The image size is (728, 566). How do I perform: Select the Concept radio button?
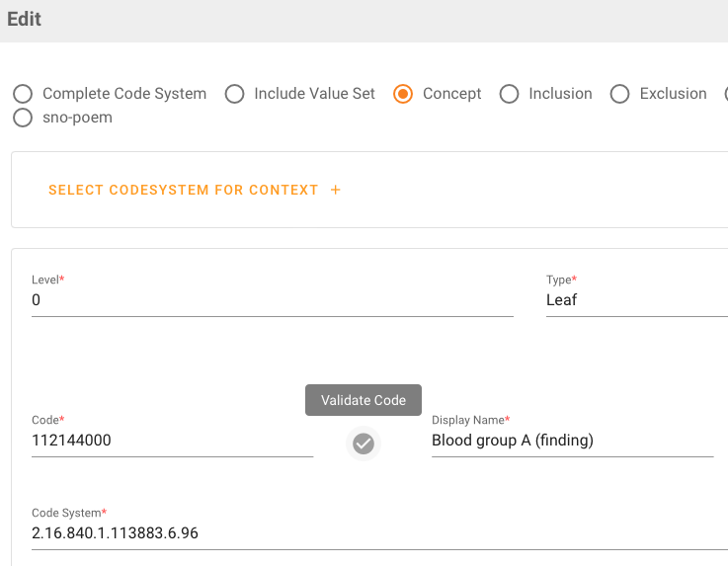point(402,94)
